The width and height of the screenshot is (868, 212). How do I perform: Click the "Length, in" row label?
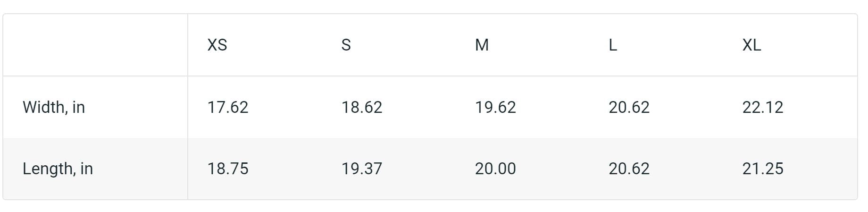coord(58,169)
